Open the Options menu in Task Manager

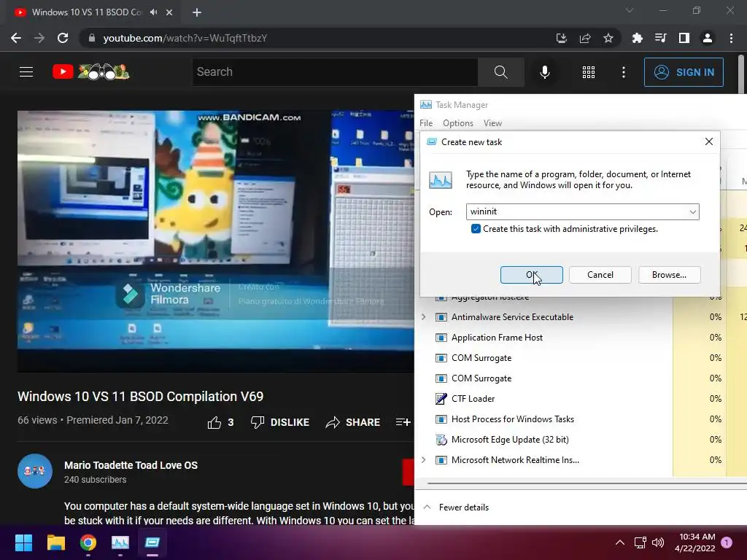[x=458, y=122]
